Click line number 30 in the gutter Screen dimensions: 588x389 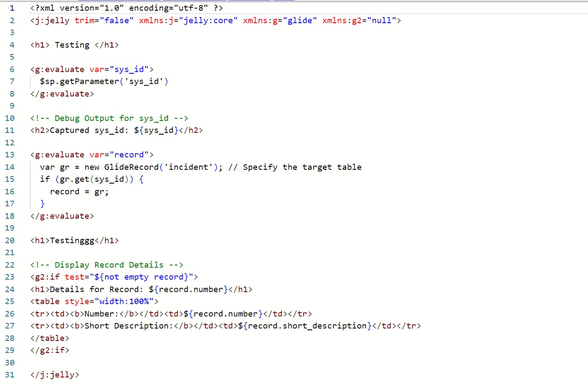(10, 362)
